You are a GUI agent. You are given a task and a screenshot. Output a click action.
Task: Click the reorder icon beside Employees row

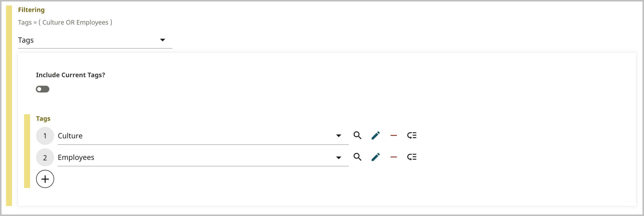tap(412, 157)
